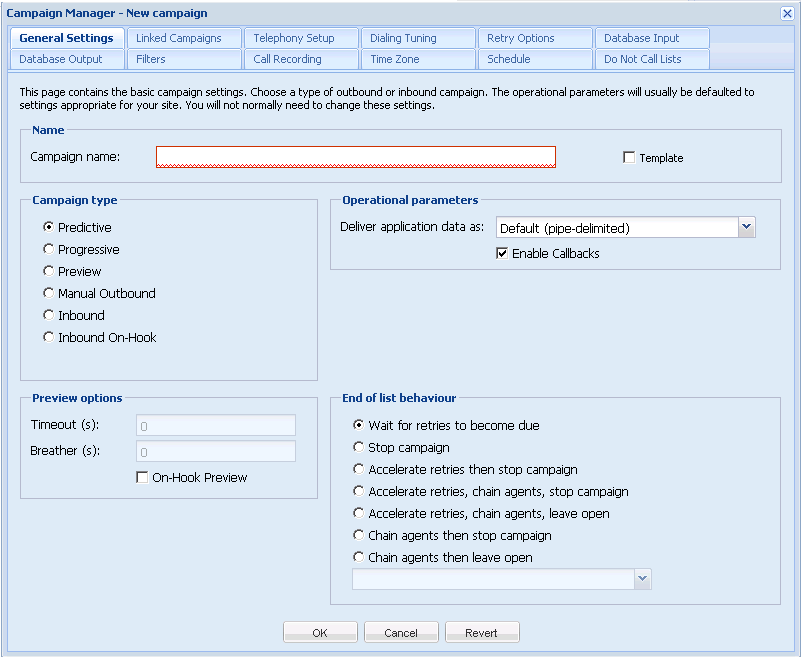Select Accelerate retries then stop campaign
Image resolution: width=801 pixels, height=657 pixels.
359,469
